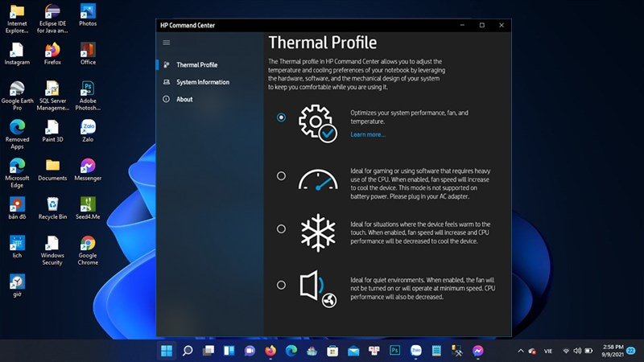644x362 pixels.
Task: Open the Recycle Bin on desktop
Action: point(52,208)
